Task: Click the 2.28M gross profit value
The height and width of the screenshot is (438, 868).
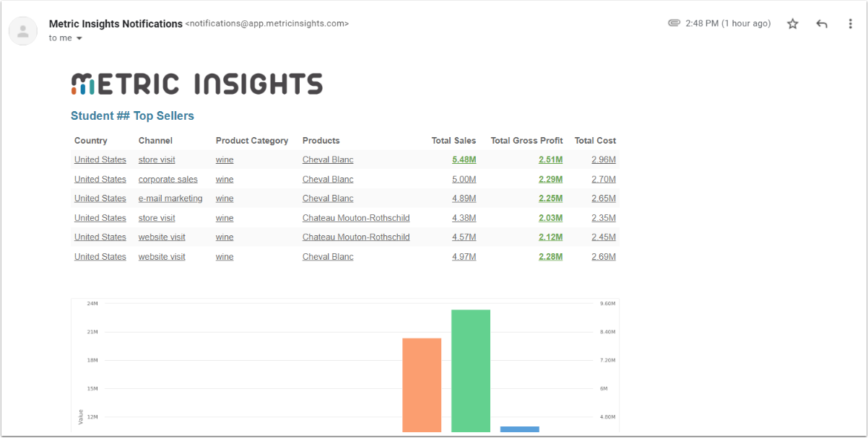Action: [x=550, y=256]
